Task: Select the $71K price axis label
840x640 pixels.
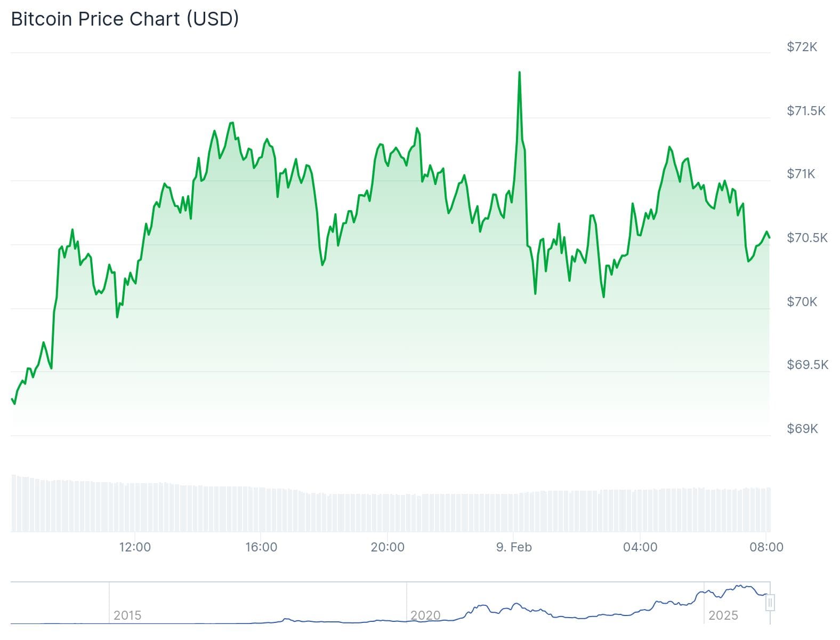Action: coord(801,174)
